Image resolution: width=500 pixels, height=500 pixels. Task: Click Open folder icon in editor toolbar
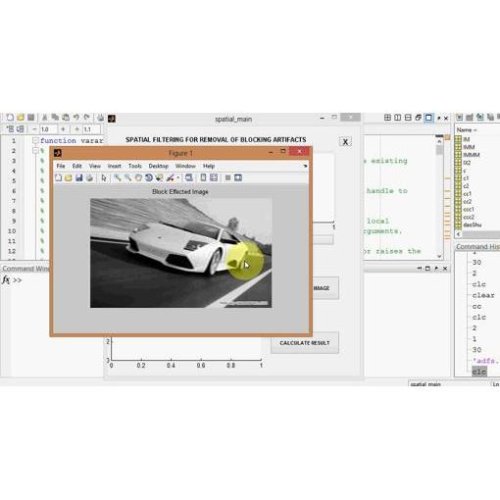21,117
